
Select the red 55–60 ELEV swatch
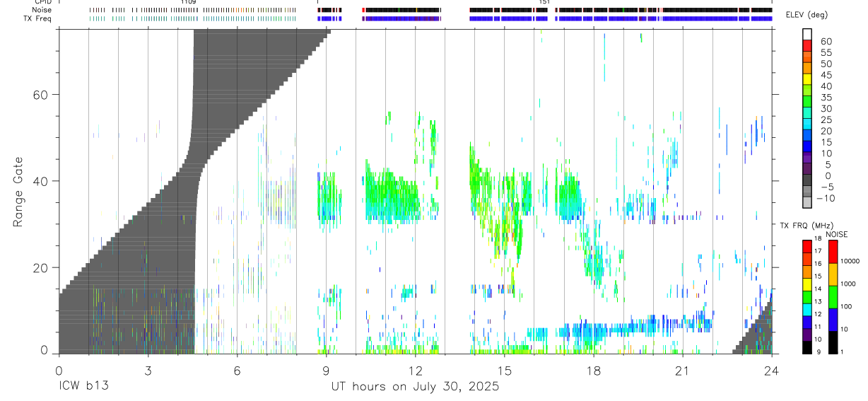pyautogui.click(x=807, y=45)
